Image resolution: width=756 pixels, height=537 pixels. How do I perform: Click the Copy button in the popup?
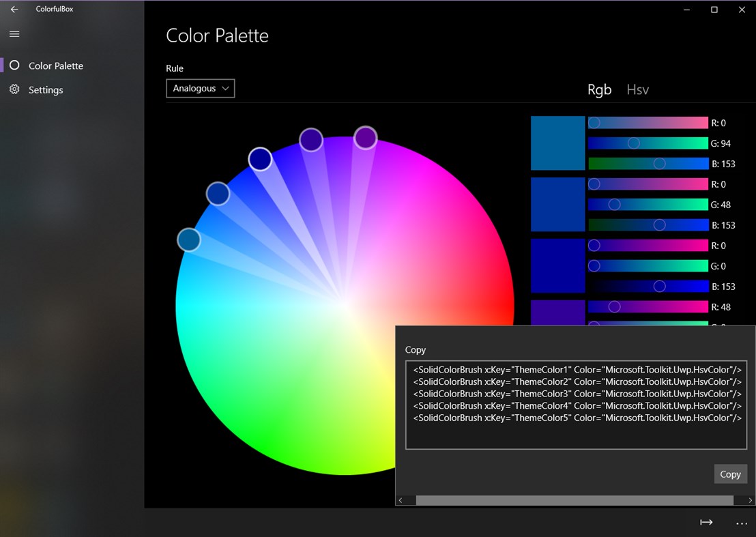tap(731, 474)
